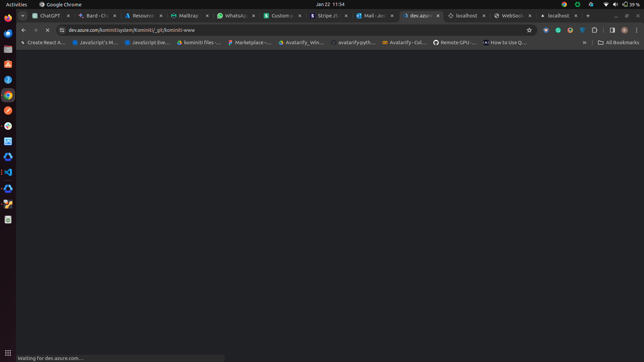
Task: Open Remote GPU bookmark
Action: (x=455, y=43)
